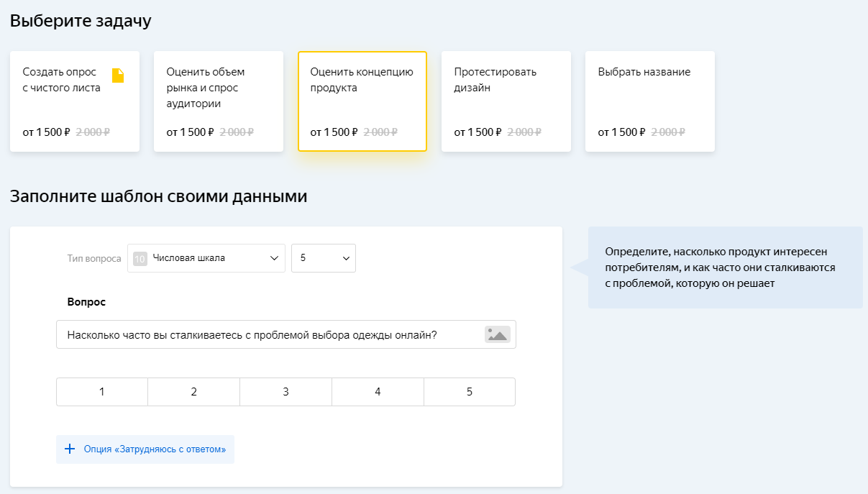The width and height of the screenshot is (868, 494).
Task: Click into the question text input field
Action: point(266,334)
